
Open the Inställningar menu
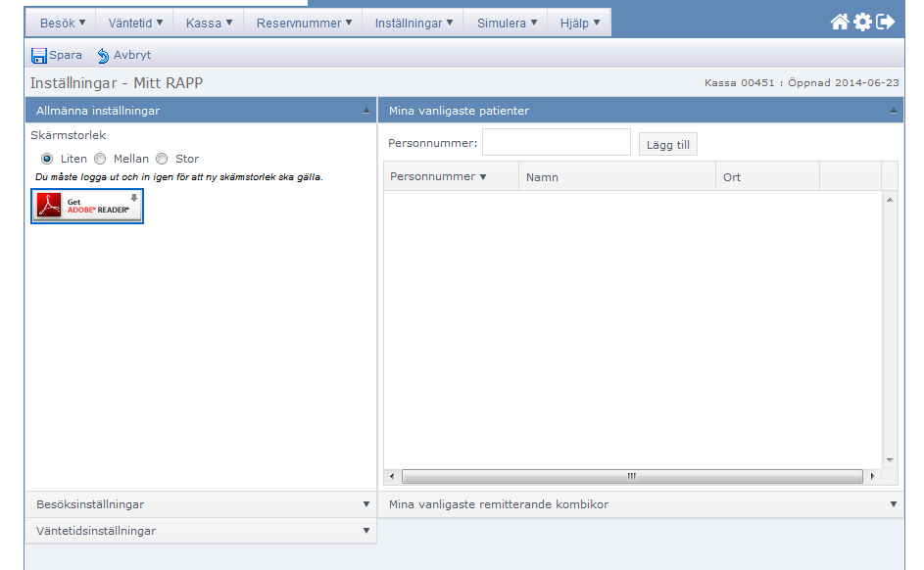tap(413, 23)
